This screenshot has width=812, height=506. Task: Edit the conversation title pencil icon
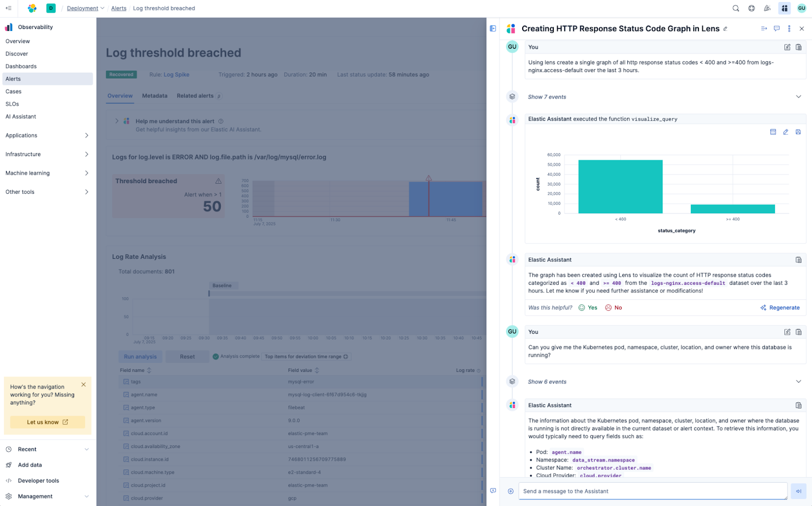point(725,29)
